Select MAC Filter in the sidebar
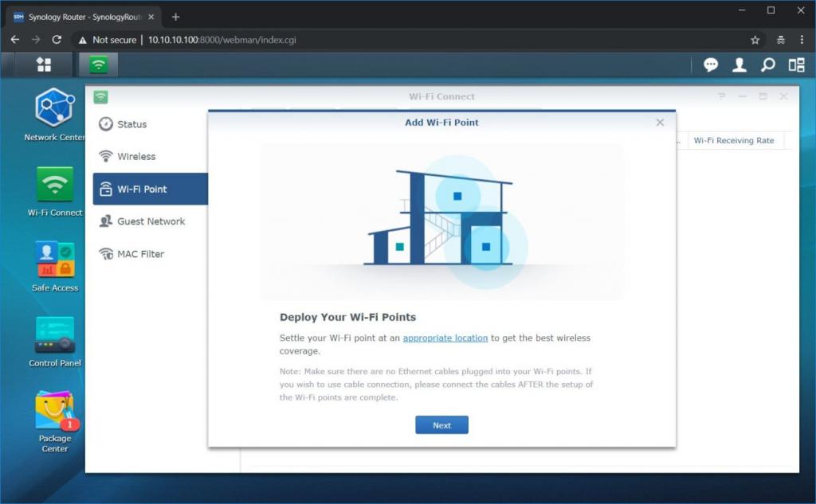Image resolution: width=816 pixels, height=504 pixels. (140, 254)
